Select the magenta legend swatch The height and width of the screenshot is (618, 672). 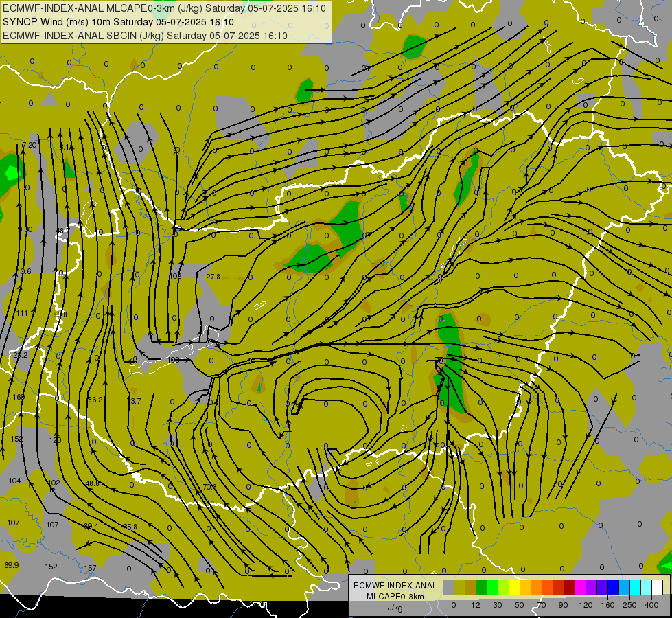[581, 587]
